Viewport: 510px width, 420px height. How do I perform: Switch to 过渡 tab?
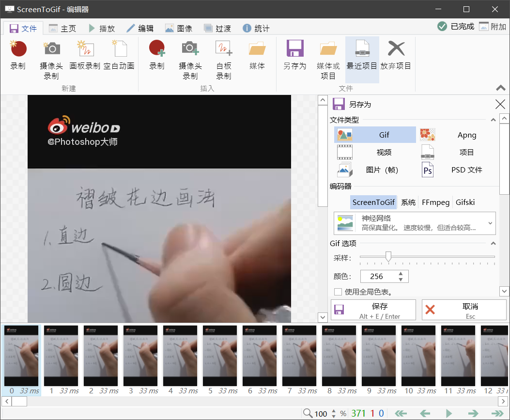point(217,29)
